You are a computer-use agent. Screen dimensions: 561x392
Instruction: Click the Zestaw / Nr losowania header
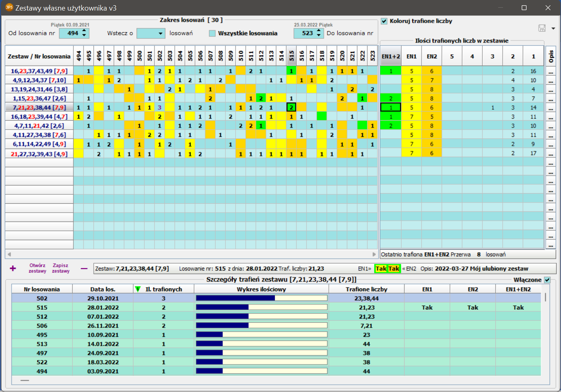(39, 56)
